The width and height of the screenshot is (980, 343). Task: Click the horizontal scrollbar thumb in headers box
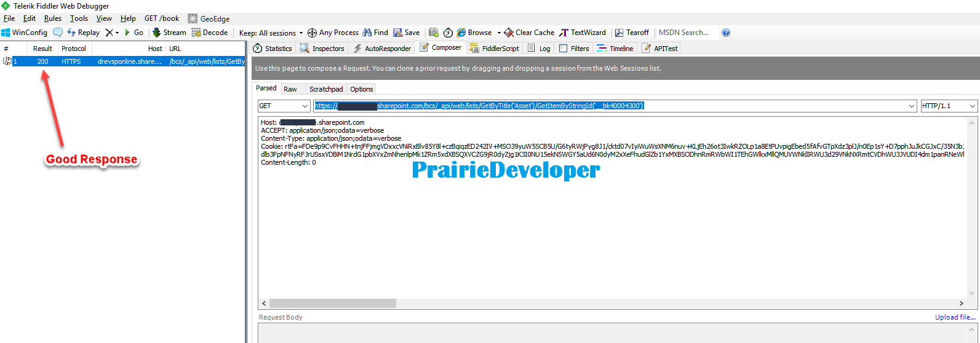click(333, 303)
